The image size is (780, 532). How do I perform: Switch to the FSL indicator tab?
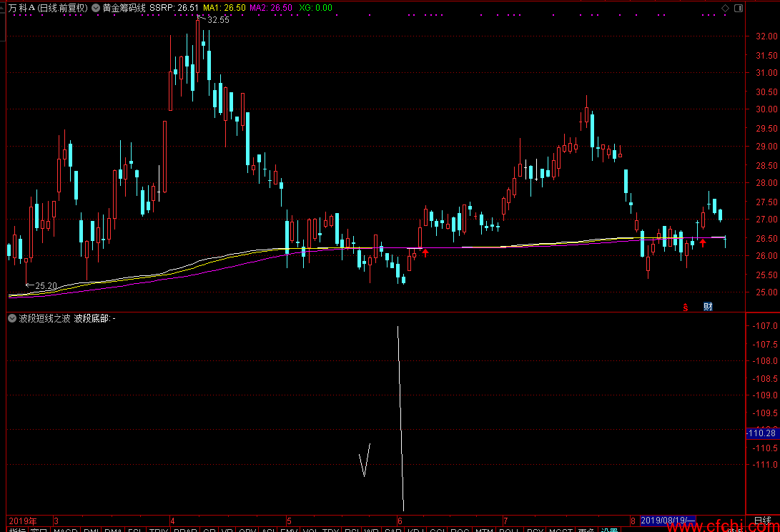(x=135, y=530)
